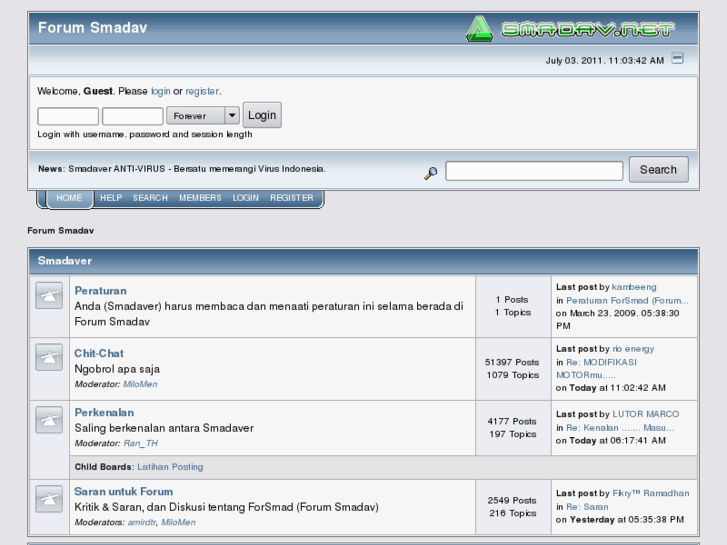Open the Forever session length dropdown
The image size is (727, 545).
click(203, 115)
